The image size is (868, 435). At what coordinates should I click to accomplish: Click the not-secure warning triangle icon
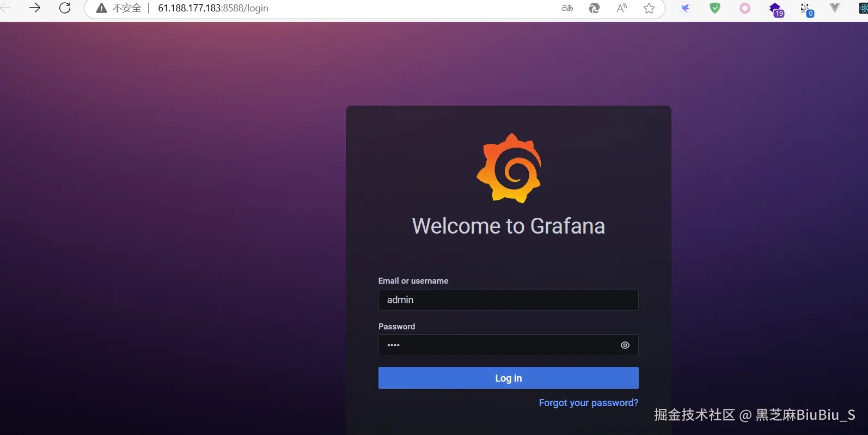[x=101, y=8]
